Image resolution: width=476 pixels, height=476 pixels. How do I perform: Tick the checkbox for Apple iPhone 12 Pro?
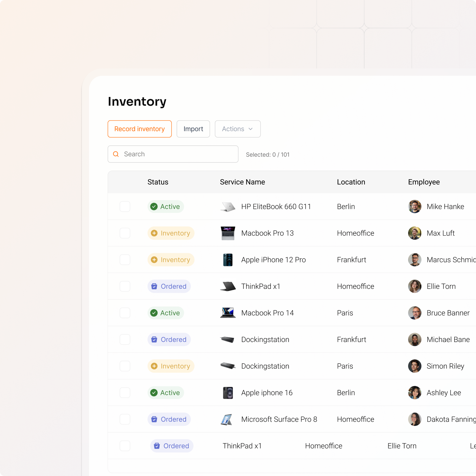coord(125,260)
